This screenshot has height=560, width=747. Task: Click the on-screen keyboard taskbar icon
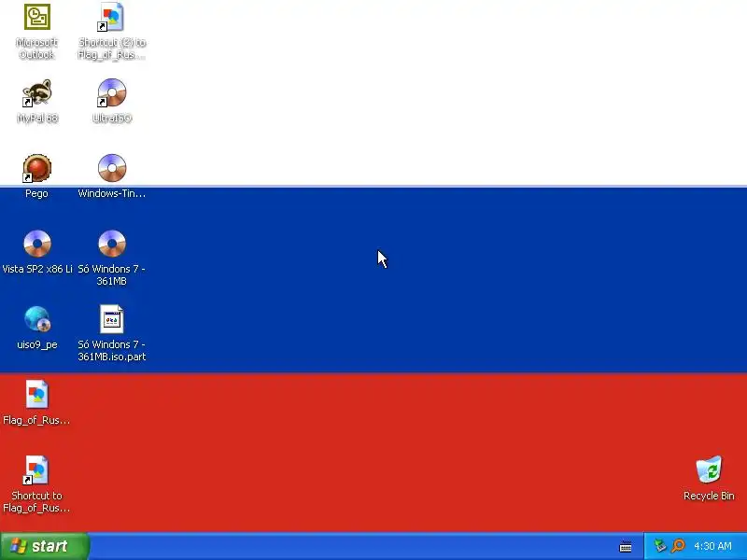click(x=626, y=547)
